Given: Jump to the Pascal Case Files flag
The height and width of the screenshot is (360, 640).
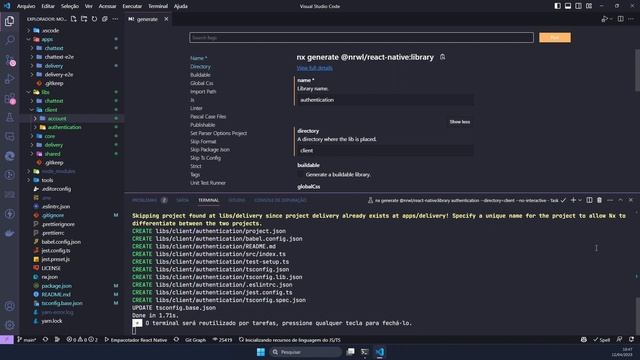Looking at the screenshot, I should [x=208, y=116].
